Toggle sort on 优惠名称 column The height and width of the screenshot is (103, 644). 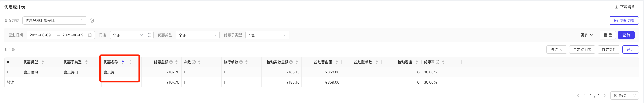coord(123,62)
